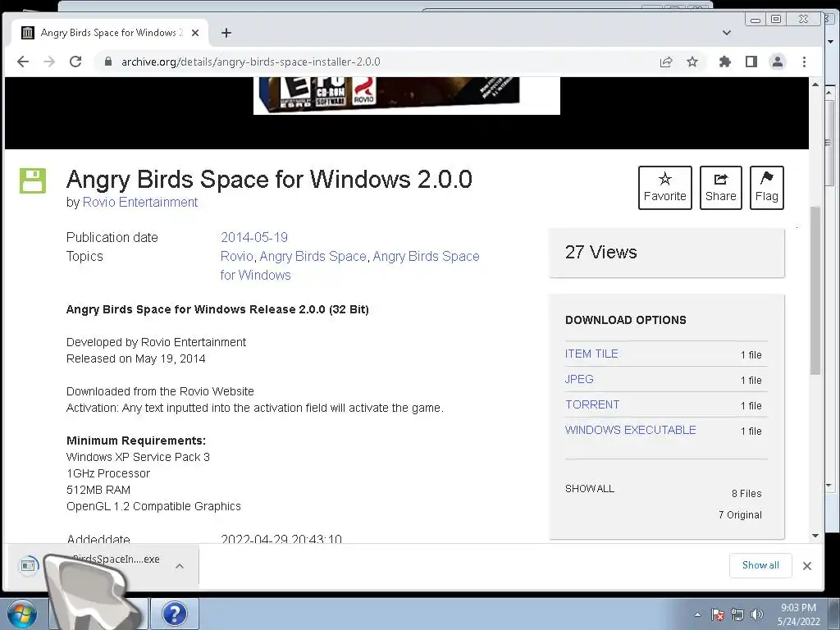Click the browser forward arrow
Image resolution: width=840 pixels, height=630 pixels.
49,62
